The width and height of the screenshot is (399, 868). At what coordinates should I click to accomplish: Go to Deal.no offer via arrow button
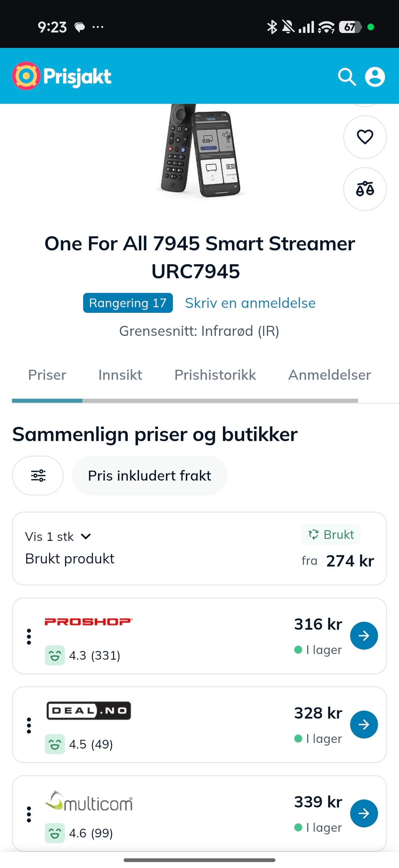click(x=364, y=724)
